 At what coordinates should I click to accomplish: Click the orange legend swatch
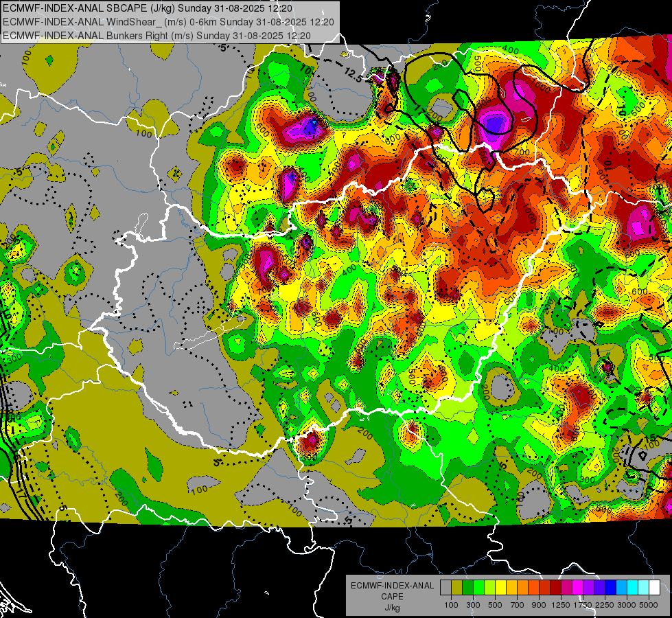pos(523,588)
